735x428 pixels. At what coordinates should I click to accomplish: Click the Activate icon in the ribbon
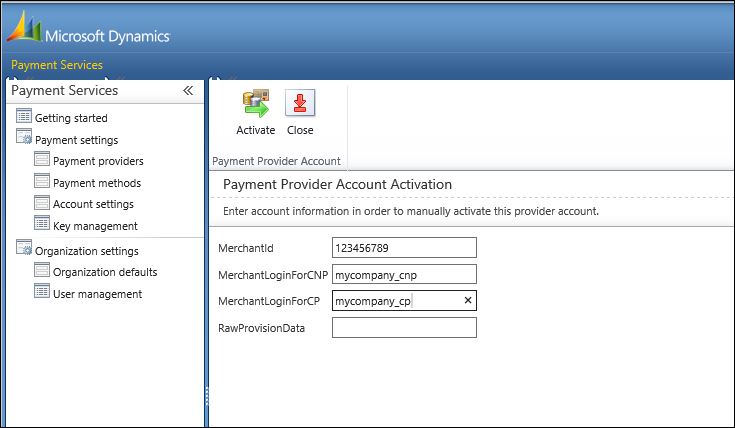[x=255, y=104]
